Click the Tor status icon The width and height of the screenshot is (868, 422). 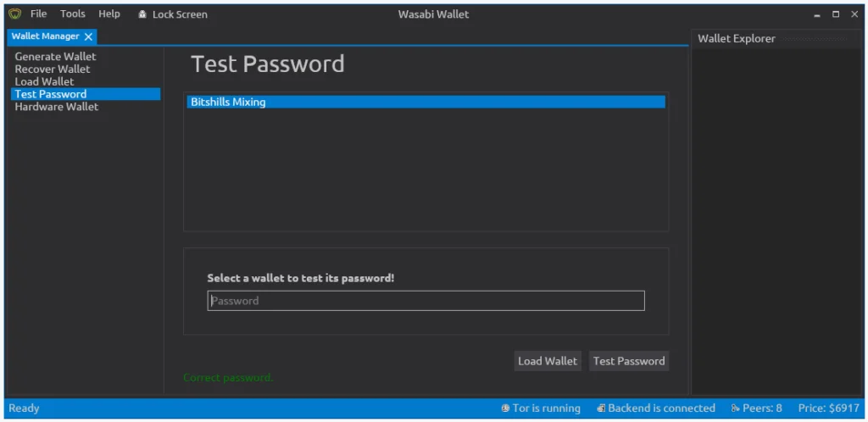coord(505,408)
